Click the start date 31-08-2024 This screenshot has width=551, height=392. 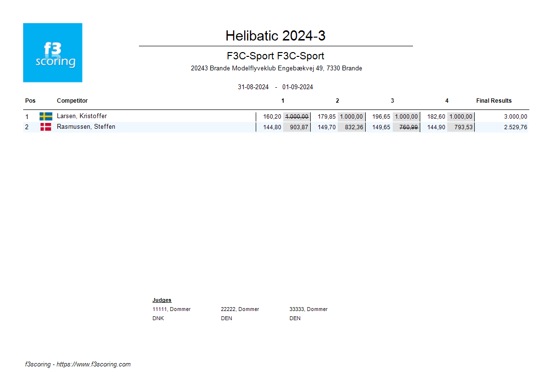(253, 87)
